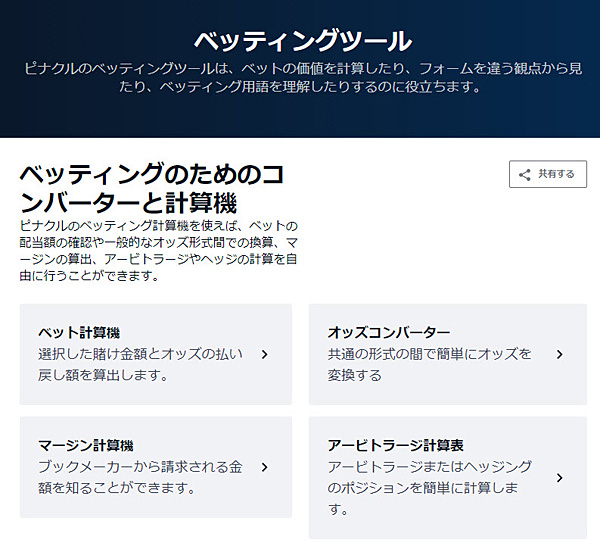Open the ベット計算機 card title
This screenshot has height=546, width=600.
click(x=79, y=332)
